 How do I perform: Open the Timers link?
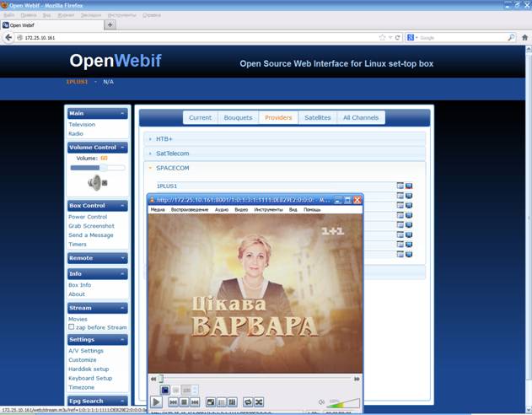78,245
